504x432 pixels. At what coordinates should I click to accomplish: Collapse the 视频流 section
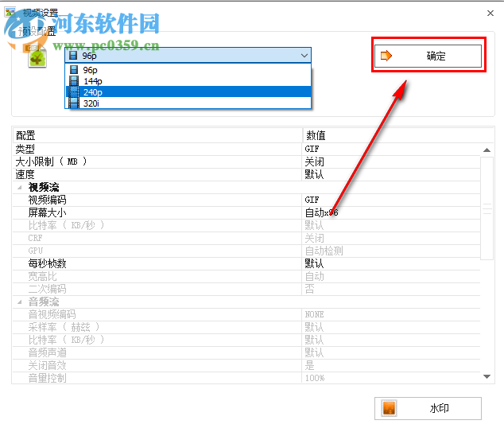pyautogui.click(x=20, y=187)
